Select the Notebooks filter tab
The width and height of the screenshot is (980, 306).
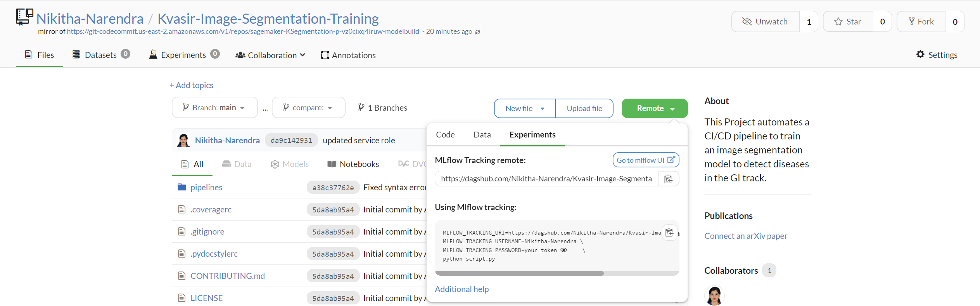(353, 164)
